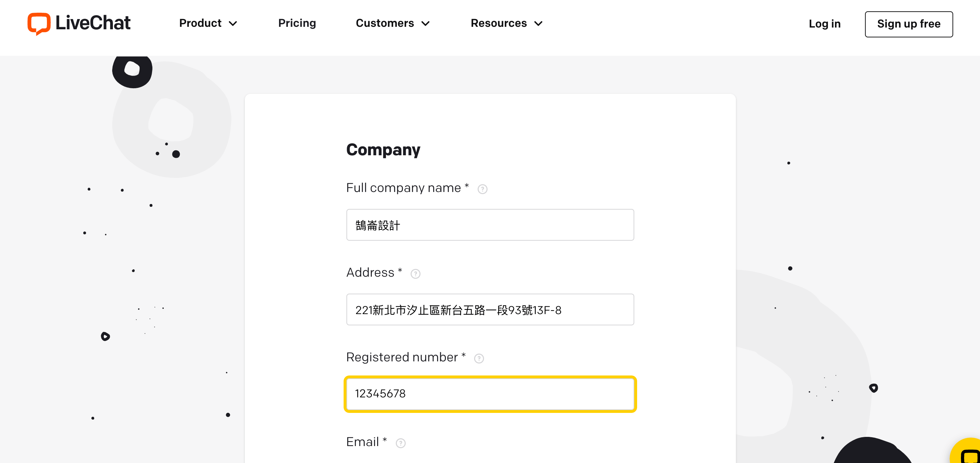Viewport: 980px width, 463px height.
Task: Click the Log in link
Action: [824, 24]
